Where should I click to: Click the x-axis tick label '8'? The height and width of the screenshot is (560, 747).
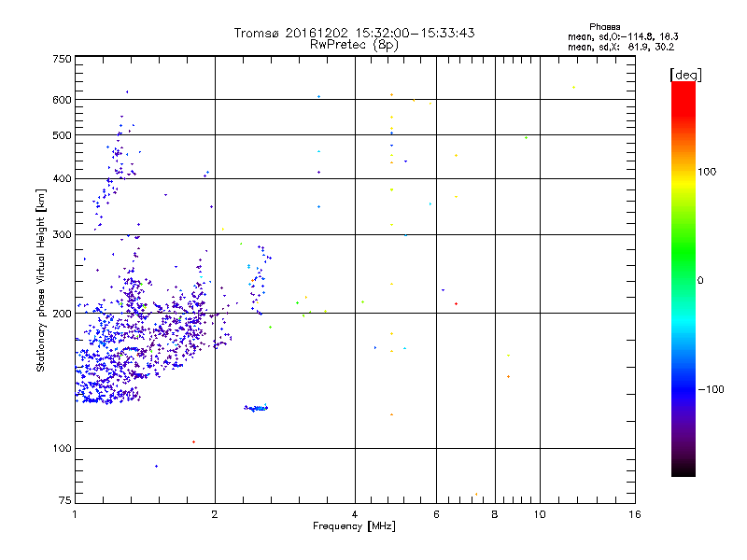(495, 514)
